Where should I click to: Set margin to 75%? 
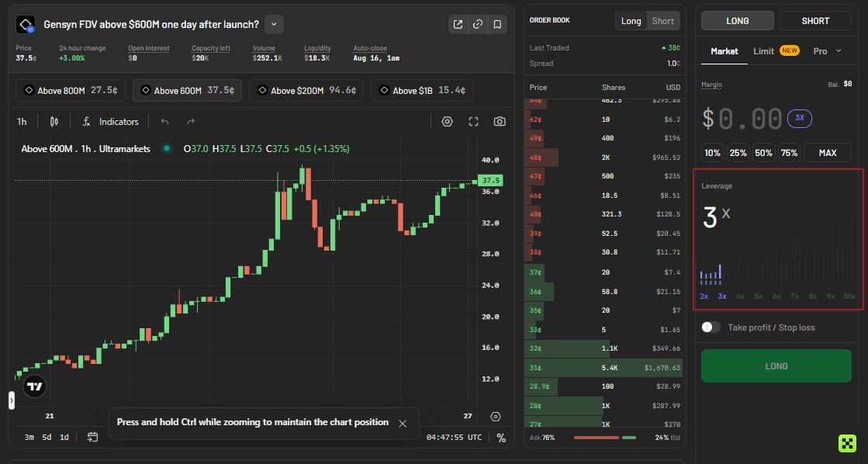(789, 153)
